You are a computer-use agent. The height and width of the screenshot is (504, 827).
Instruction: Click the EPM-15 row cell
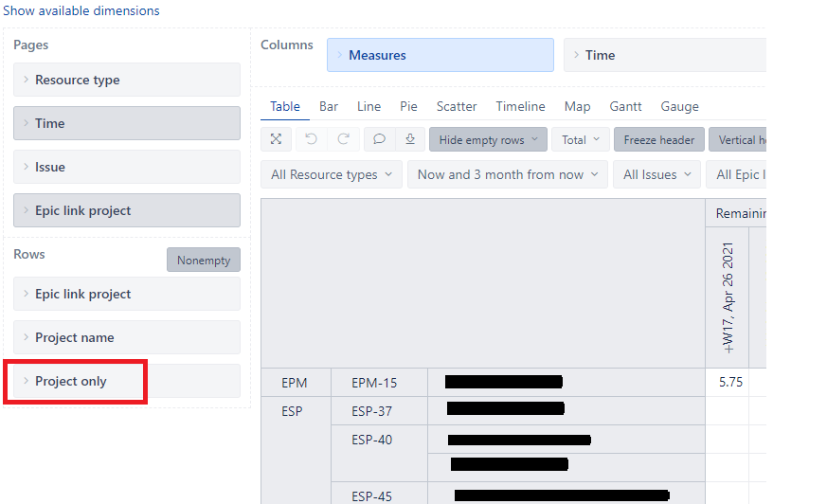click(374, 383)
